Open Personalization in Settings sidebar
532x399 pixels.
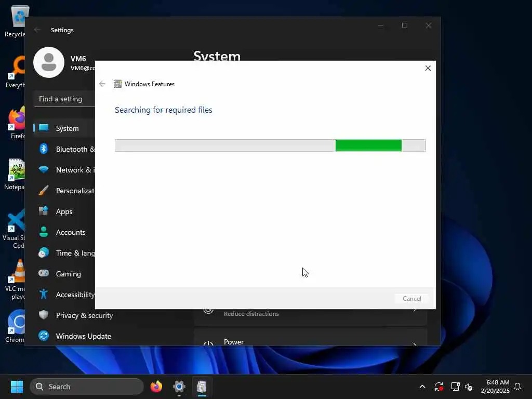pyautogui.click(x=64, y=191)
